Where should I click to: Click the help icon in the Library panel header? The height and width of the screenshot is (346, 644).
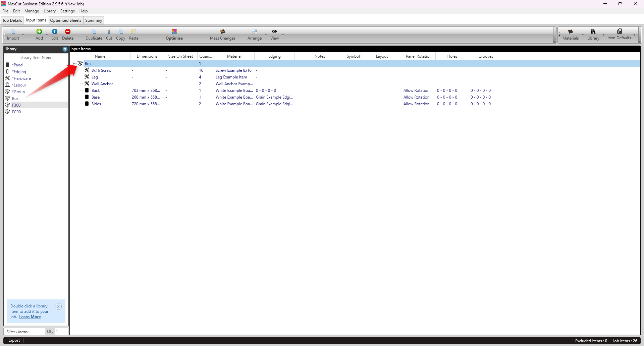tap(65, 49)
